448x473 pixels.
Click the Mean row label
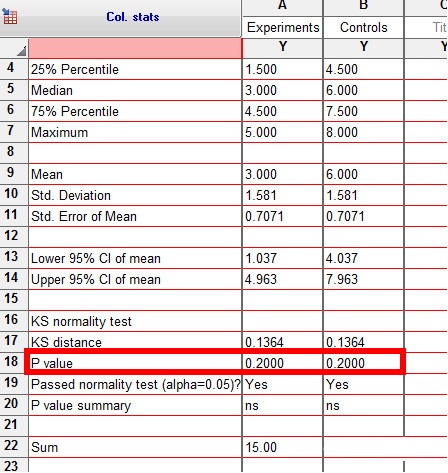pyautogui.click(x=47, y=174)
